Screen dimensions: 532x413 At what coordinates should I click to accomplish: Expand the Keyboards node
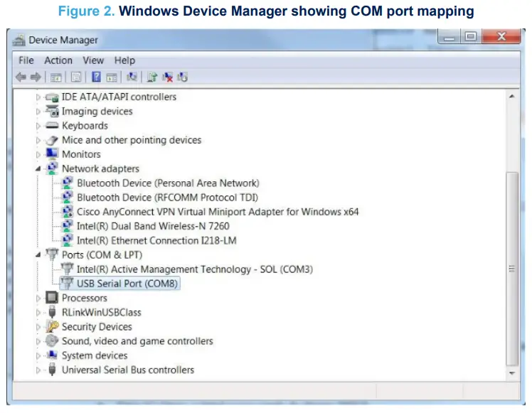coord(38,126)
